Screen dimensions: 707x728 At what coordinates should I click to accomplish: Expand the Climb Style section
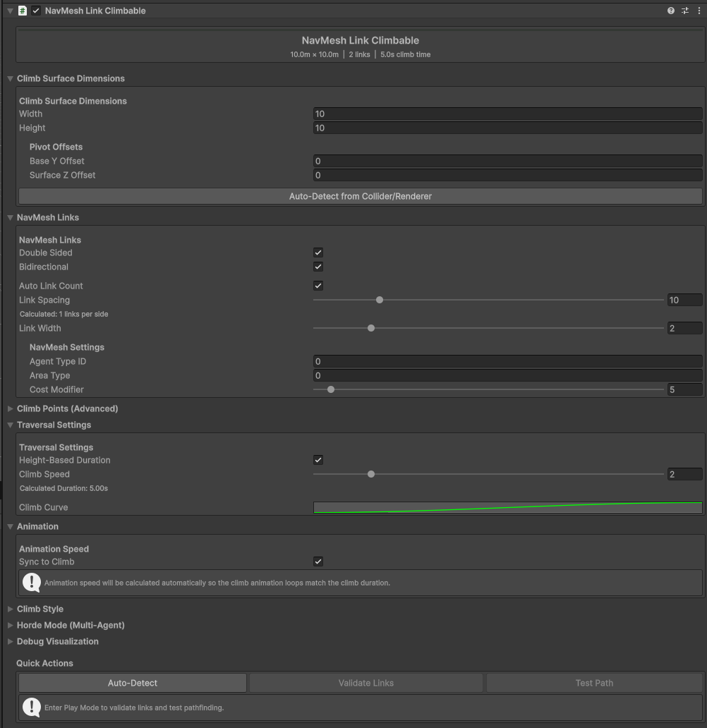pos(11,609)
